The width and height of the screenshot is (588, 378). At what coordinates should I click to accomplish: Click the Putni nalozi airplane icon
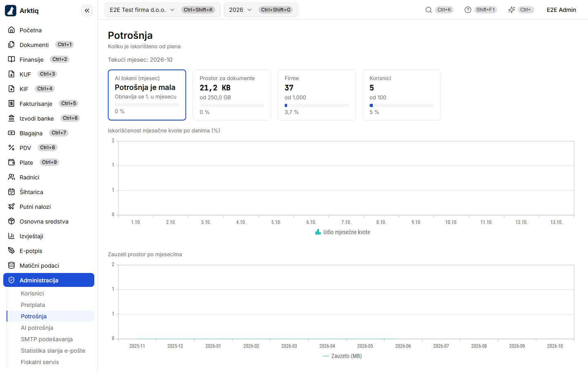point(11,206)
